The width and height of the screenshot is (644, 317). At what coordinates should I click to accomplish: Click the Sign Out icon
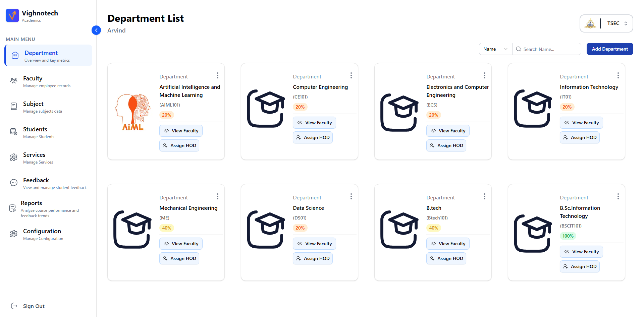tap(14, 306)
